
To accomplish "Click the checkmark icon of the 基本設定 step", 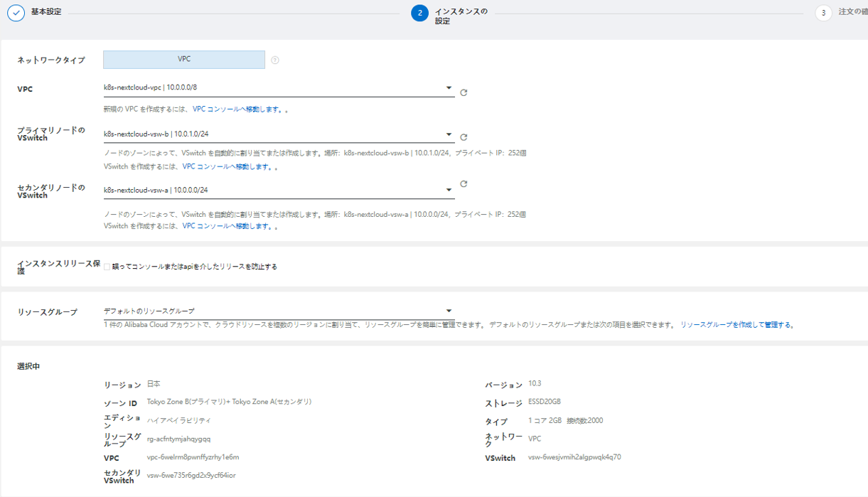I will tap(16, 14).
